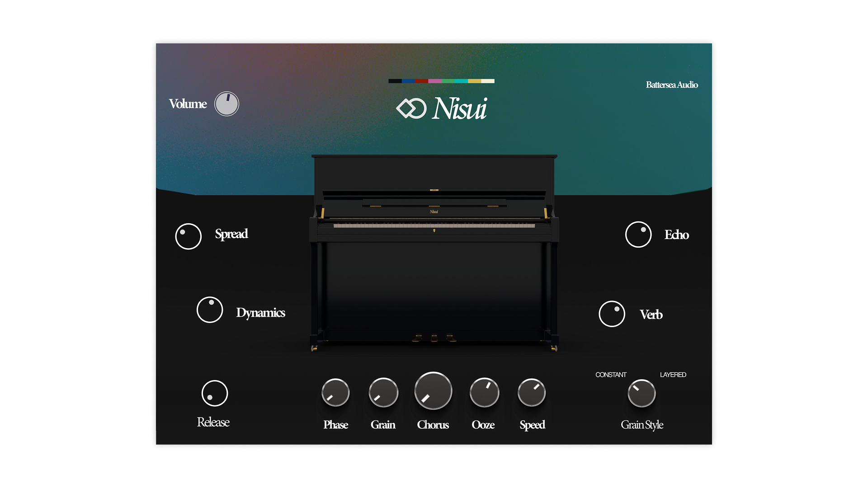Click the Phase knob

point(335,392)
